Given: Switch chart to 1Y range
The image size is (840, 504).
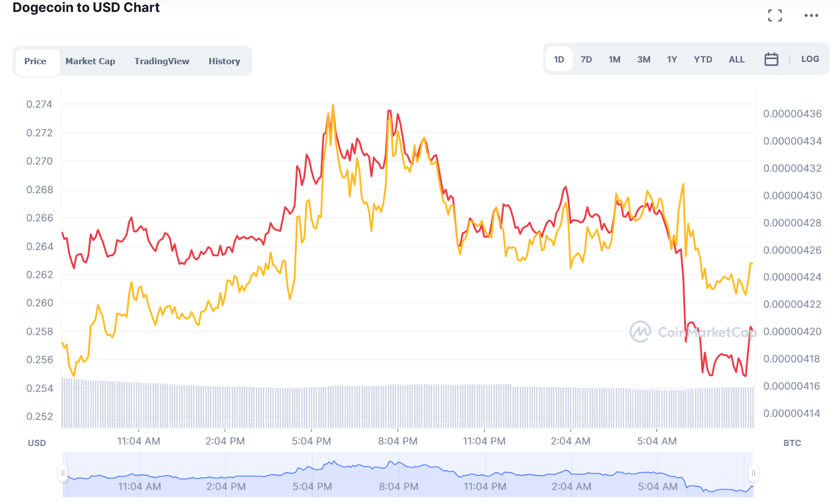Looking at the screenshot, I should (x=672, y=60).
